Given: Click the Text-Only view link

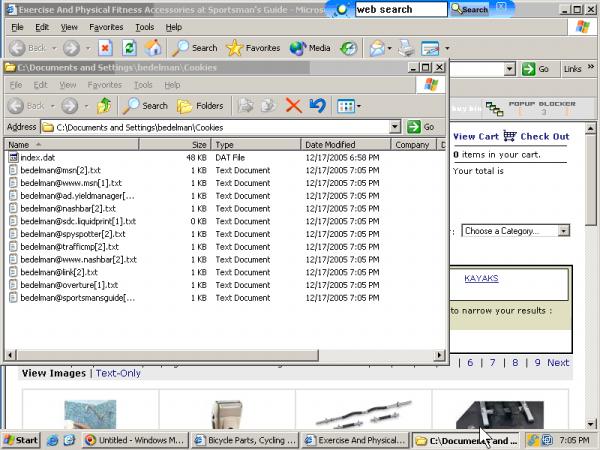Looking at the screenshot, I should click(118, 373).
